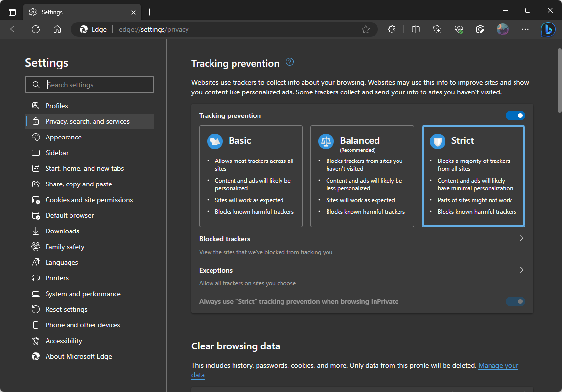Click the Tracking prevention help icon
Image resolution: width=562 pixels, height=392 pixels.
click(290, 62)
